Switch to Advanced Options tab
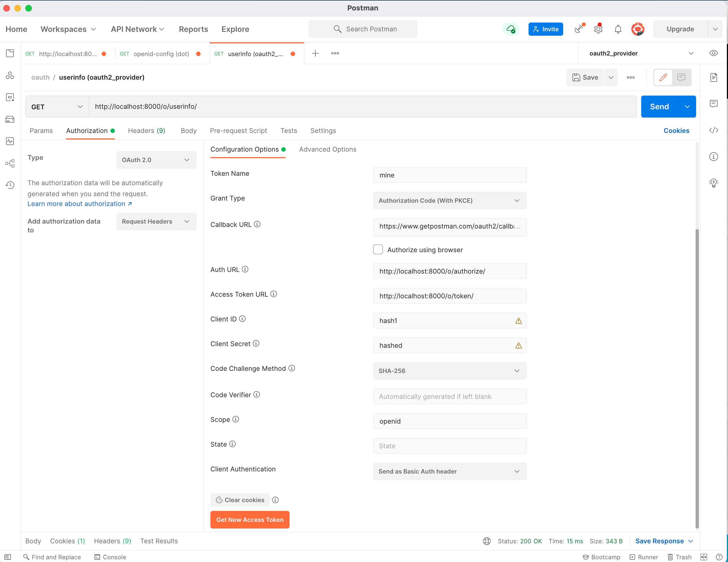Image resolution: width=728 pixels, height=562 pixels. (327, 149)
